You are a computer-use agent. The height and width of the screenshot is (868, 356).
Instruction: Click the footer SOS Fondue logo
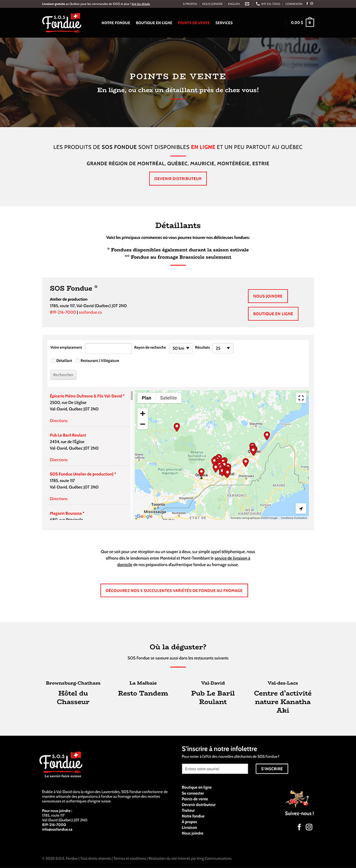click(61, 764)
